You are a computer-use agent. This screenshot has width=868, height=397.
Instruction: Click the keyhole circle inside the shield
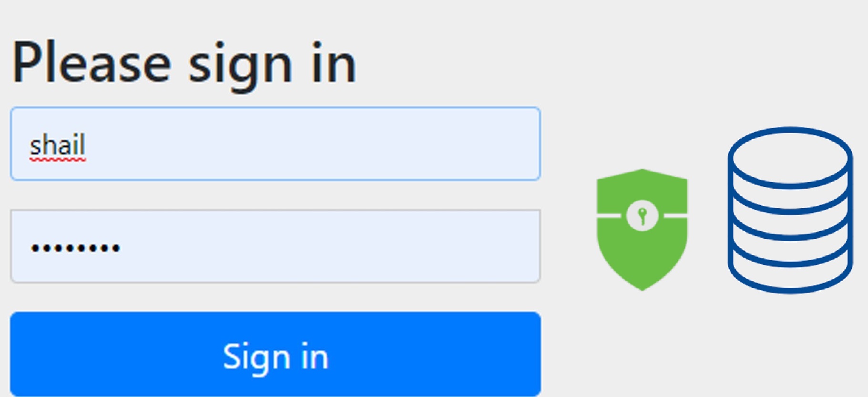(642, 215)
